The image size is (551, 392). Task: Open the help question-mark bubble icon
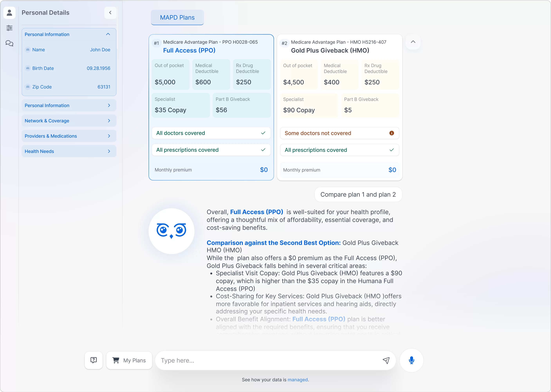coord(93,360)
